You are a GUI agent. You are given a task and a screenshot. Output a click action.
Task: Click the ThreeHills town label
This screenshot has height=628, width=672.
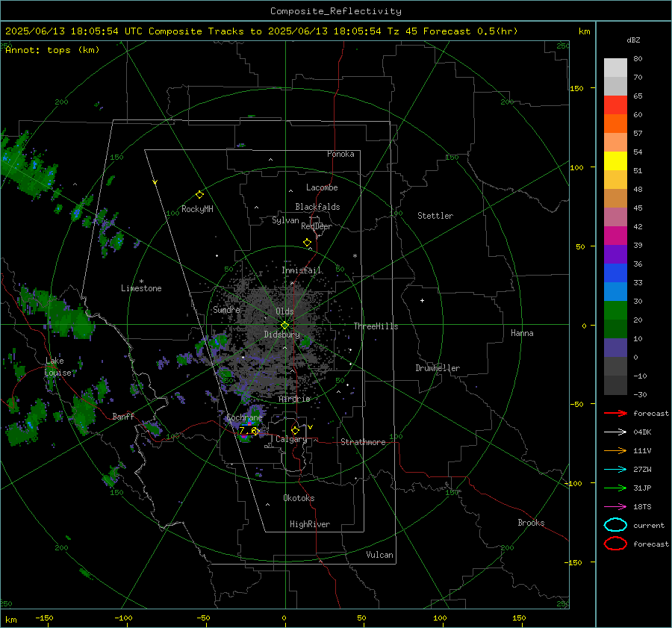point(376,326)
